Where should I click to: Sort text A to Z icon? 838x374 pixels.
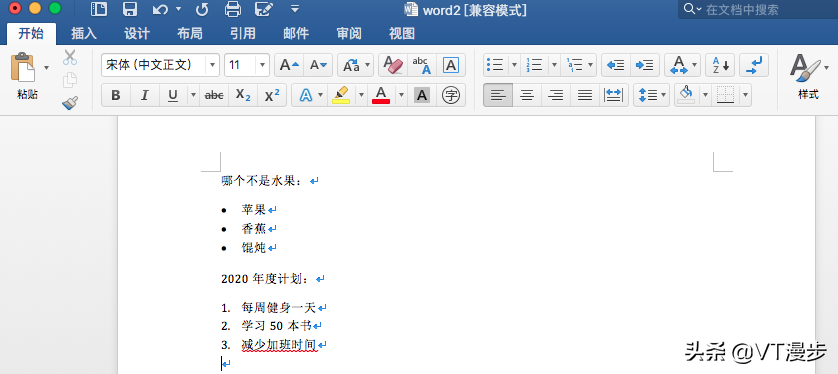click(x=720, y=65)
